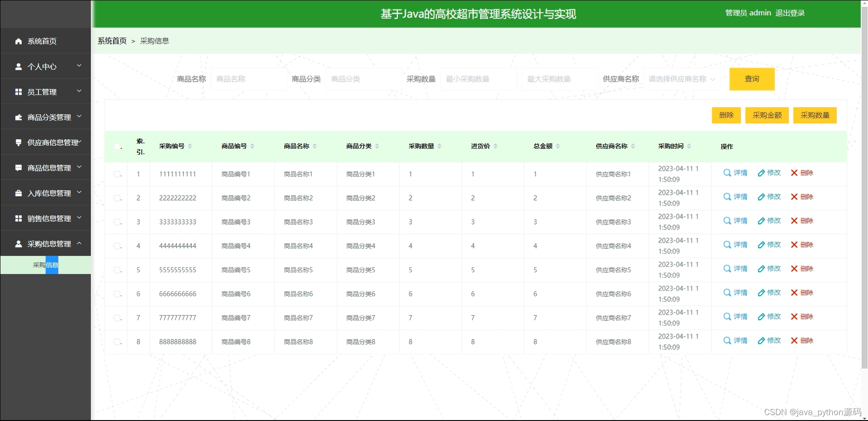This screenshot has width=868, height=421.
Task: Sort by 采购编号 using its sort arrows
Action: point(190,146)
